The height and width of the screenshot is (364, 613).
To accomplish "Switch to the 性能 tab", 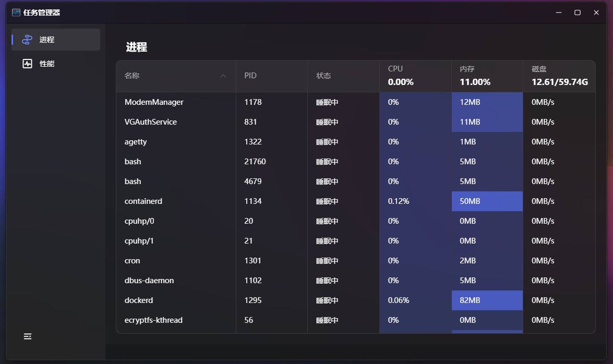I will [47, 64].
